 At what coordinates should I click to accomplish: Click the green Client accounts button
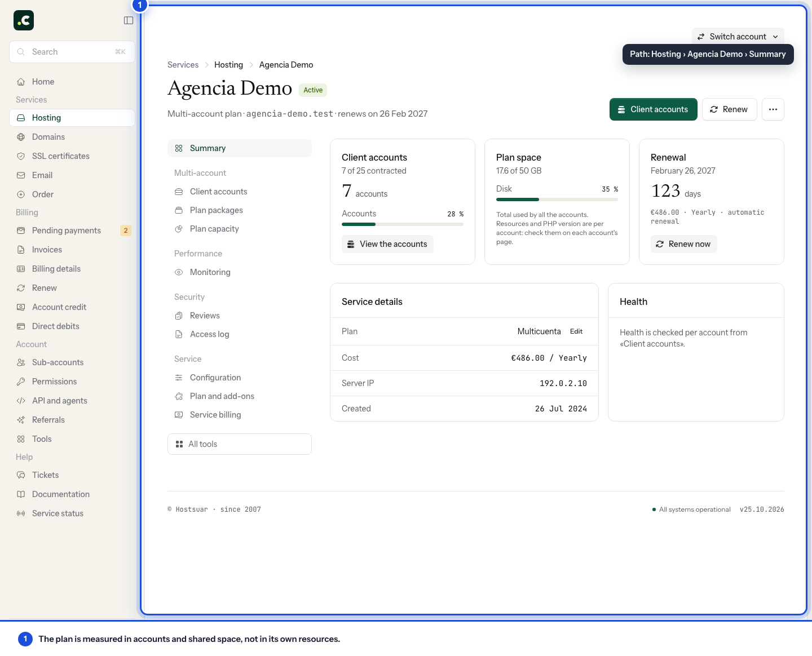click(x=654, y=109)
